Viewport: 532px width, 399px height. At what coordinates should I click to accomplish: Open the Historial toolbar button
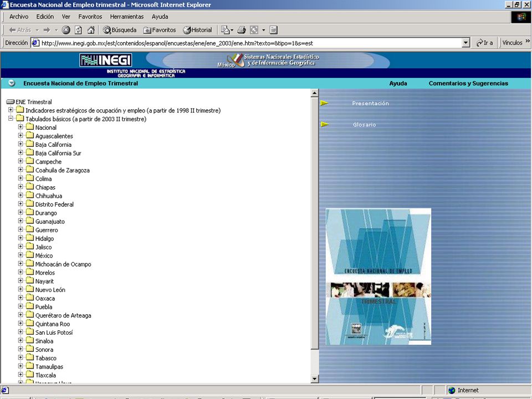(197, 30)
